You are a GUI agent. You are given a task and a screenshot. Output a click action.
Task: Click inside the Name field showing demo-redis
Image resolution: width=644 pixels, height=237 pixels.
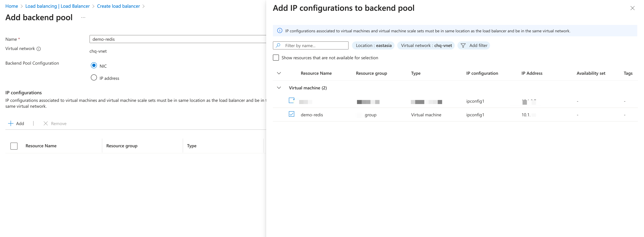(x=175, y=39)
